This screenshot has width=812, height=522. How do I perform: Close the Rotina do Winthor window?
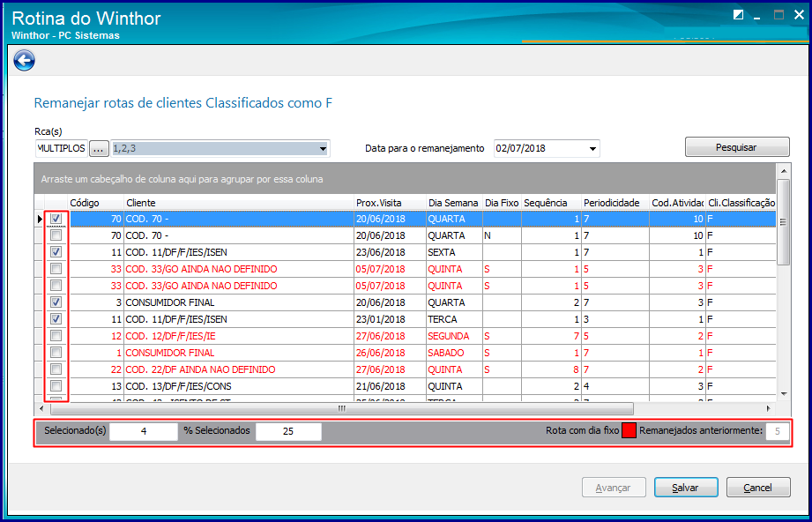coord(799,15)
